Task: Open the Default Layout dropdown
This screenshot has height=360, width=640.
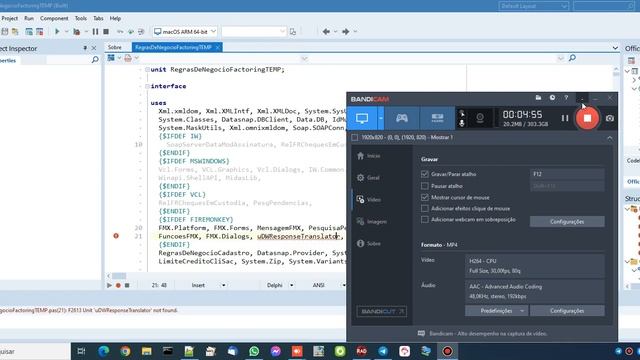Action: pyautogui.click(x=533, y=6)
